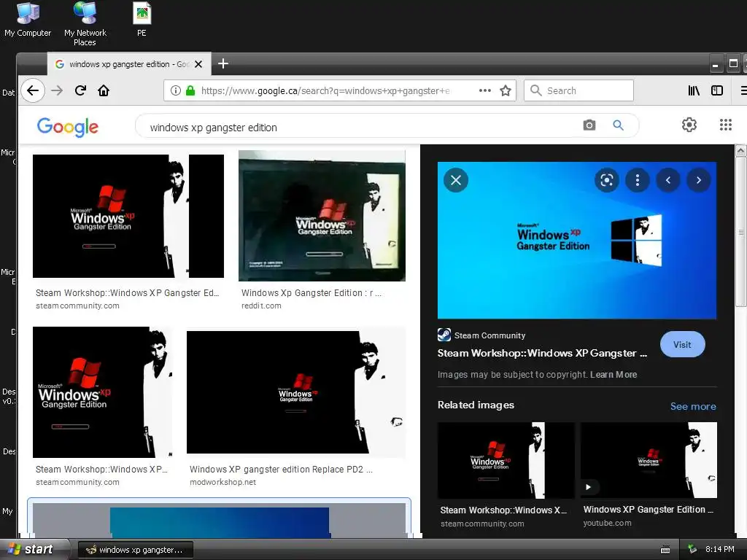Open the Learn More copyright link
This screenshot has width=747, height=560.
click(613, 374)
